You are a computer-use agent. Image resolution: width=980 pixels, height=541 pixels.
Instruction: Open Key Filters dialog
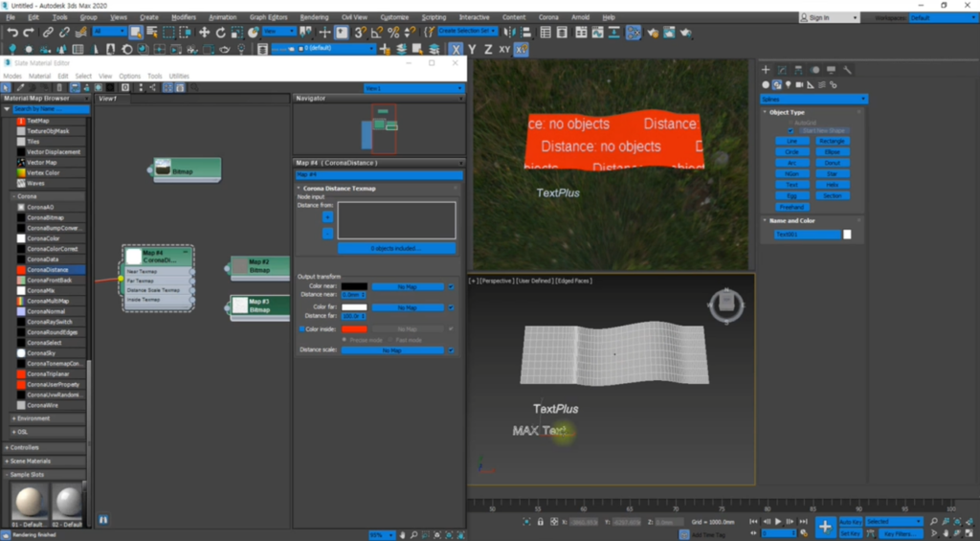pos(899,533)
